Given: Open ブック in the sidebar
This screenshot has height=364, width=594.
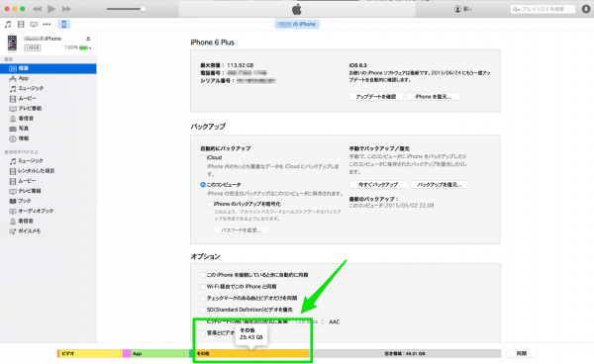Looking at the screenshot, I should [x=49, y=201].
